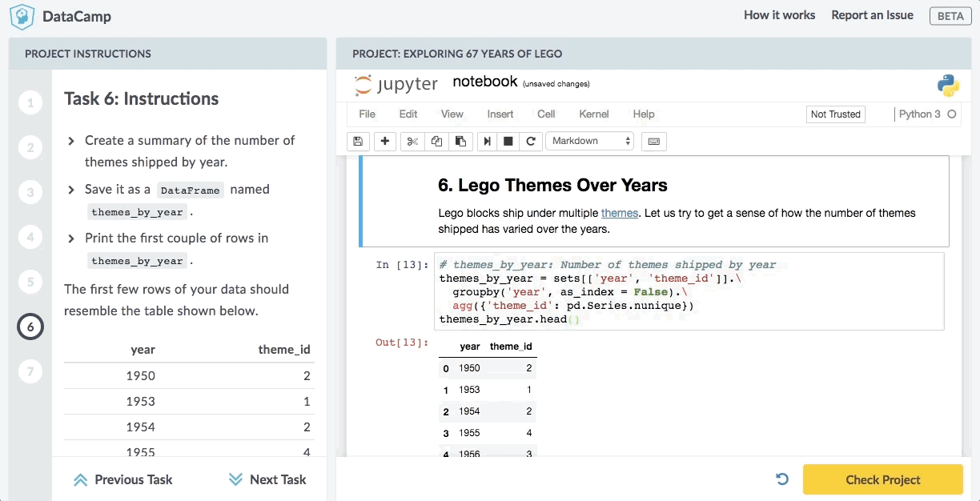Go to Previous Task

coord(122,479)
